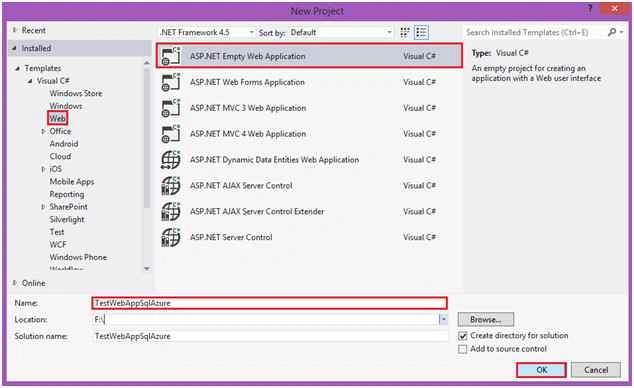634x388 pixels.
Task: Enable Add to source control checkbox
Action: pos(463,349)
